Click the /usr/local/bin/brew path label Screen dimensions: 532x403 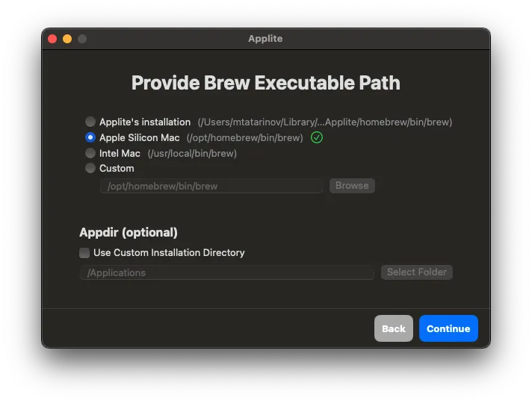[x=192, y=154]
